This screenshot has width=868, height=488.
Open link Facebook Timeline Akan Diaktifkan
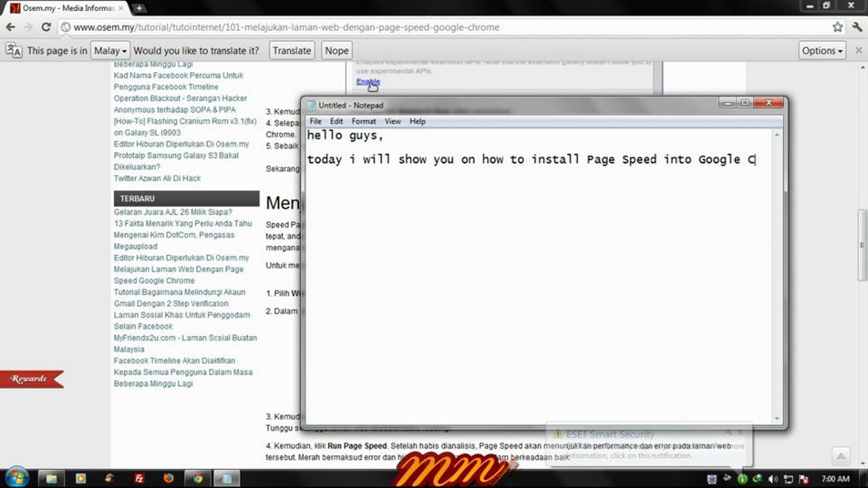[174, 361]
